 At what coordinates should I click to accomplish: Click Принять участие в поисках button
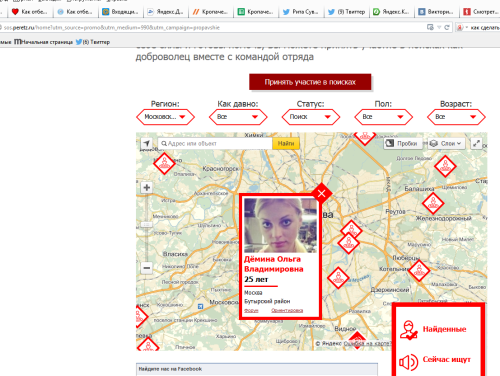point(310,82)
